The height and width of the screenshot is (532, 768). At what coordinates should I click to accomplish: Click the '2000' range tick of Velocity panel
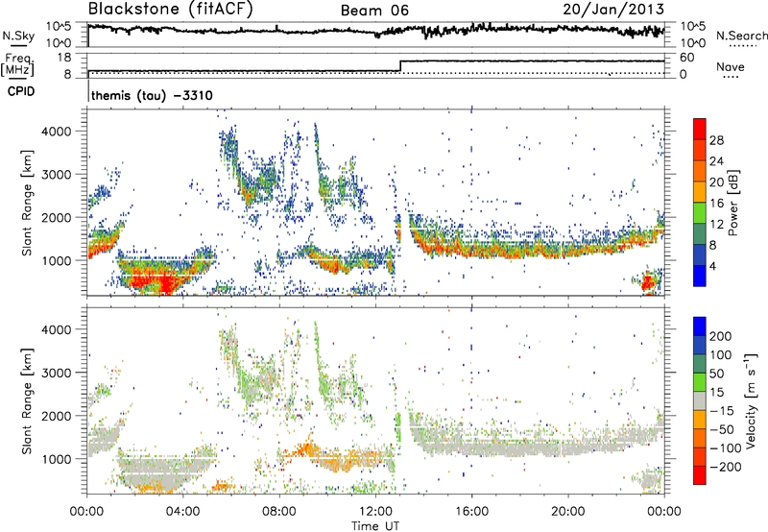pyautogui.click(x=57, y=416)
